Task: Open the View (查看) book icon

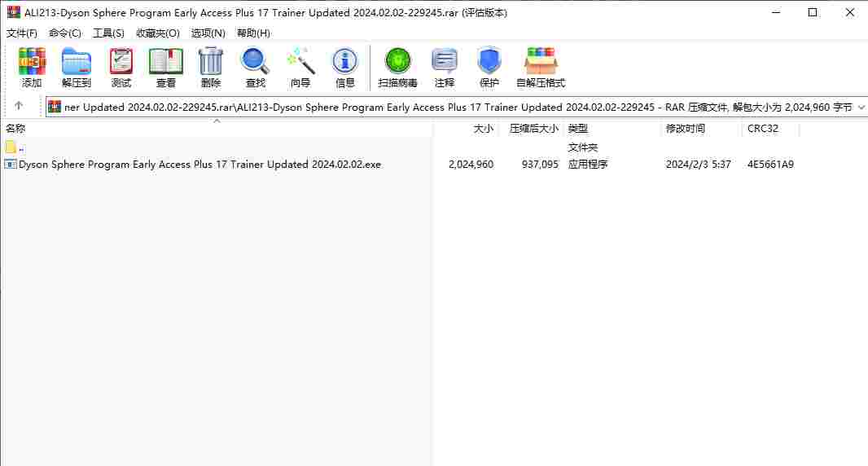Action: point(166,68)
